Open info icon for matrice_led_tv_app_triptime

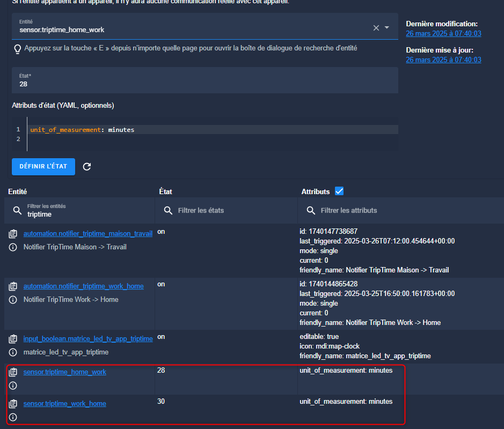click(13, 352)
